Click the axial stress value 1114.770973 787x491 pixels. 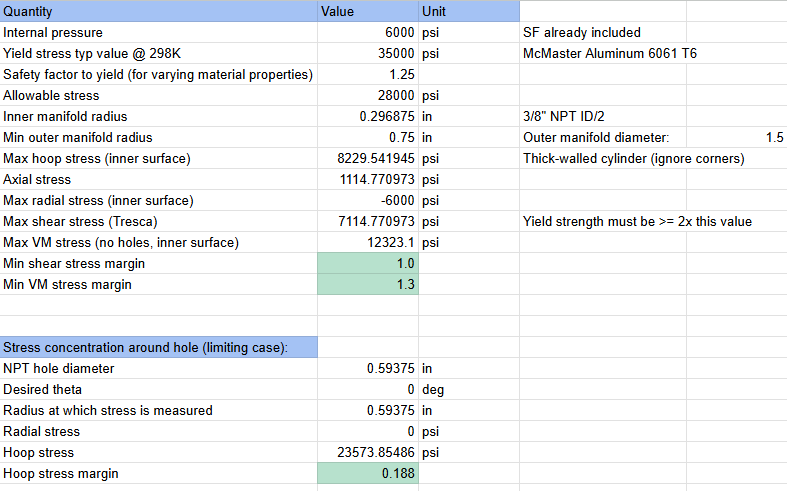click(367, 179)
